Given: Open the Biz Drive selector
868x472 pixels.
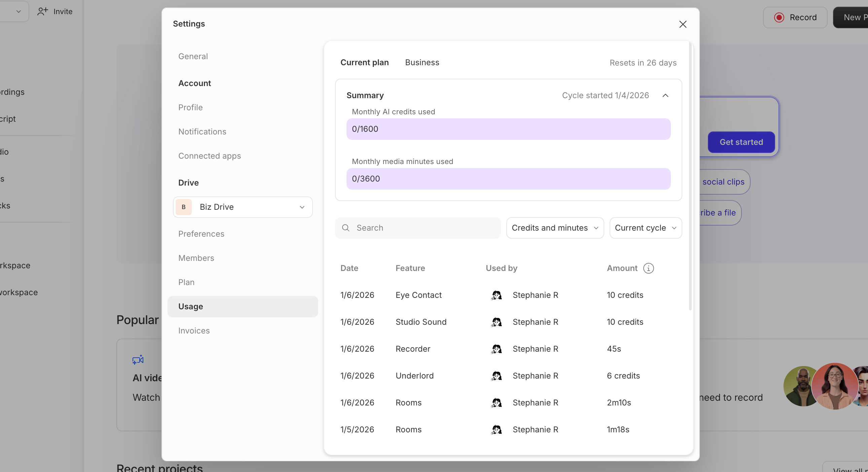Looking at the screenshot, I should (242, 207).
